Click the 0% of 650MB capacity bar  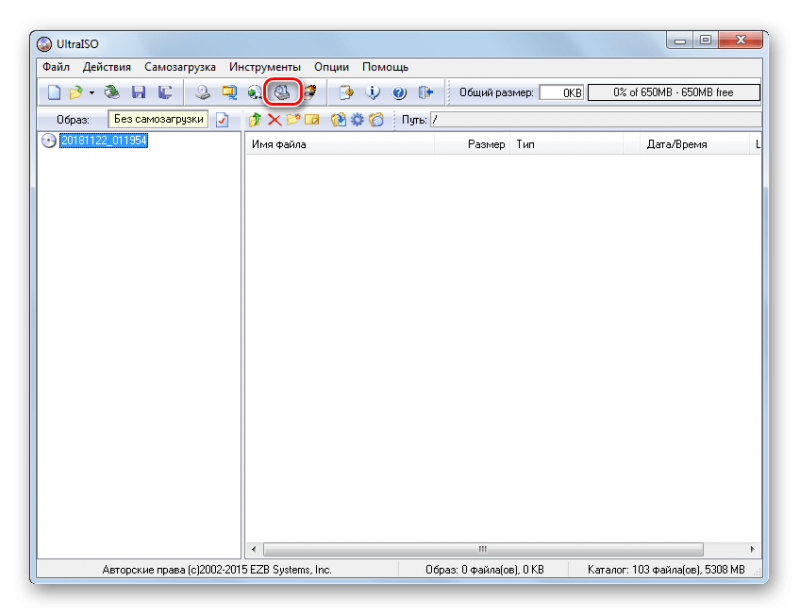pos(673,92)
